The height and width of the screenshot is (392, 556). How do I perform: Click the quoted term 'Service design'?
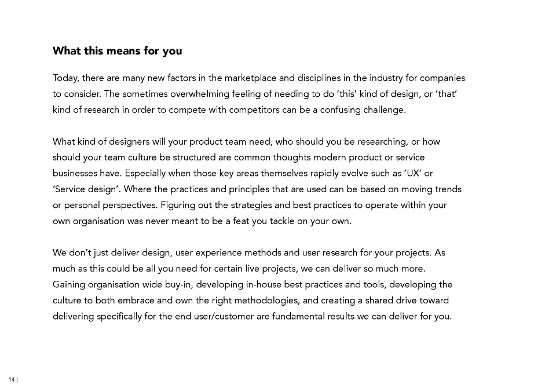[85, 189]
